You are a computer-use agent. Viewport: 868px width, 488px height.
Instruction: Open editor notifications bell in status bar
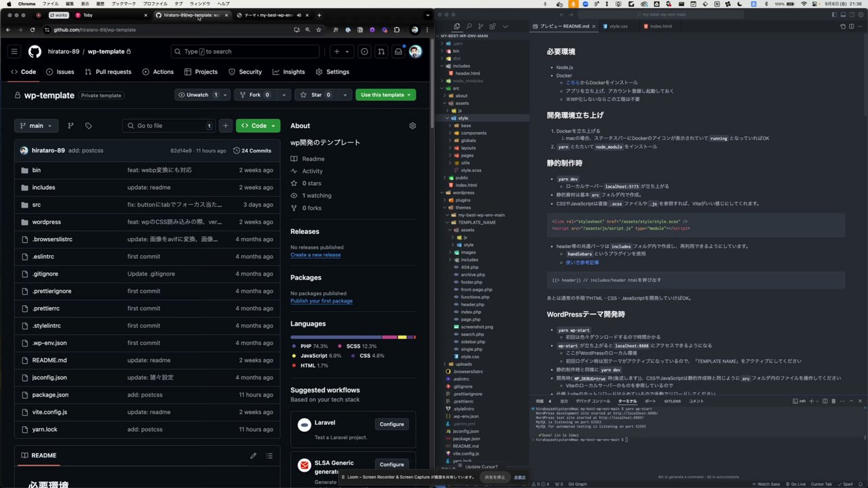(x=861, y=484)
